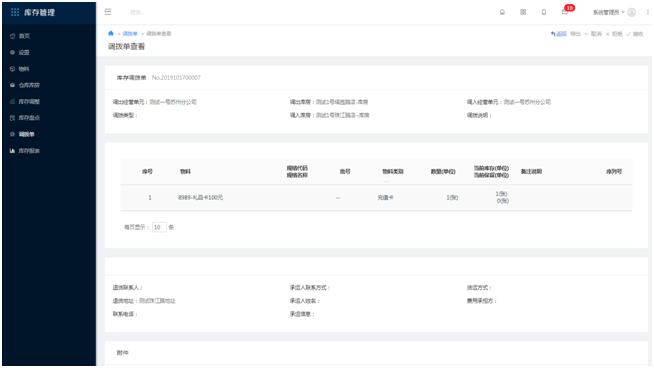Screen dimensions: 654x368
Task: Go to 首页 in the sidebar
Action: tap(24, 36)
